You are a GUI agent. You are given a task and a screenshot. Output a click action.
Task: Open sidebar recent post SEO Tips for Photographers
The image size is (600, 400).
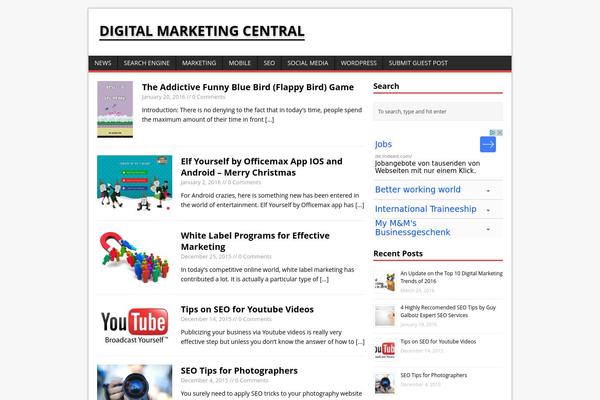pyautogui.click(x=434, y=375)
